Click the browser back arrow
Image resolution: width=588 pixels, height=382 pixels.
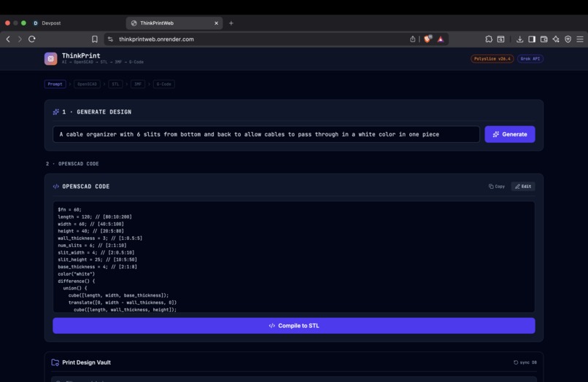coord(8,39)
